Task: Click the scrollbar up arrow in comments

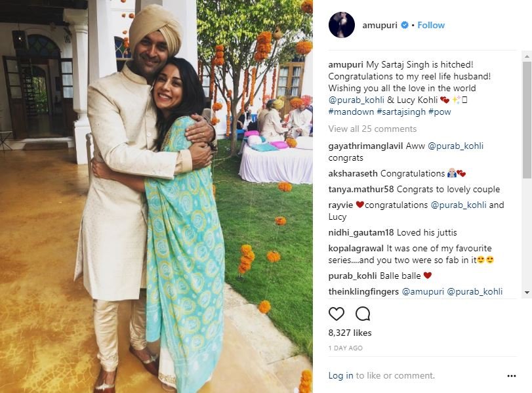Action: point(527,56)
